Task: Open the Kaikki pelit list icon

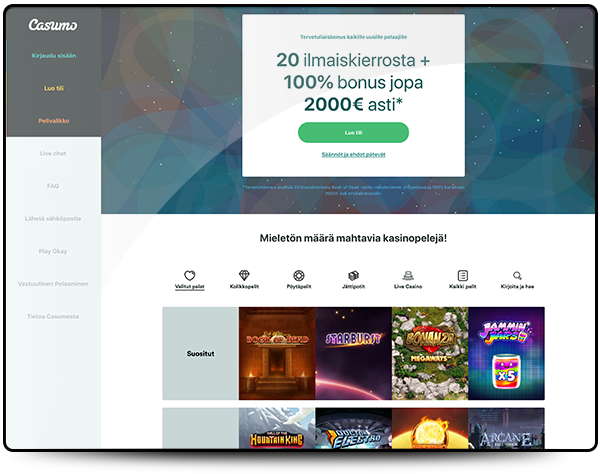Action: pyautogui.click(x=463, y=275)
